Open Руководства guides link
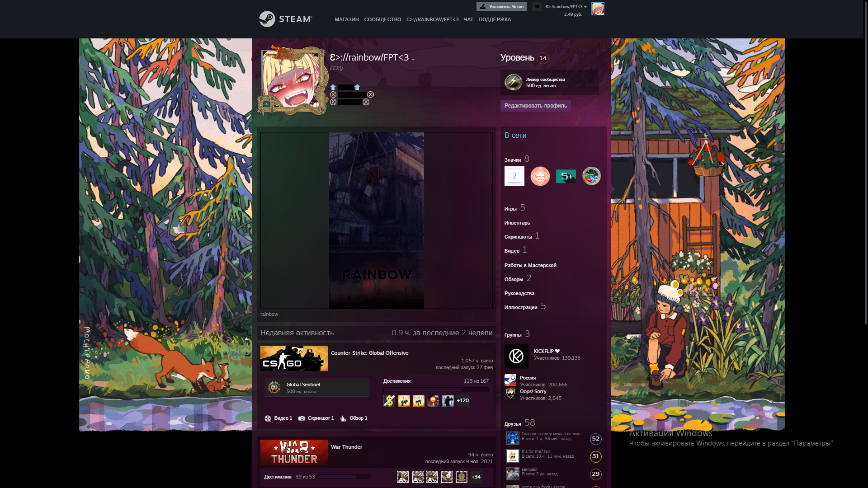 (x=519, y=293)
